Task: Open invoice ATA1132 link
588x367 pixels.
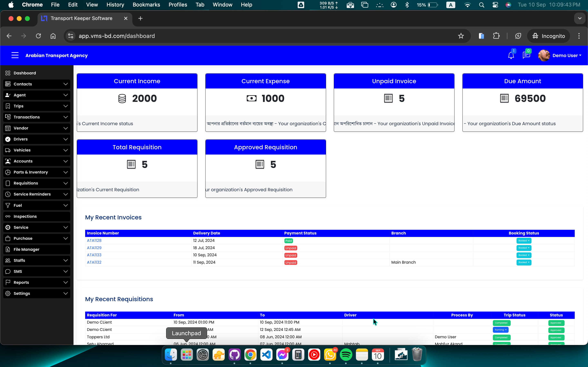Action: tap(94, 262)
